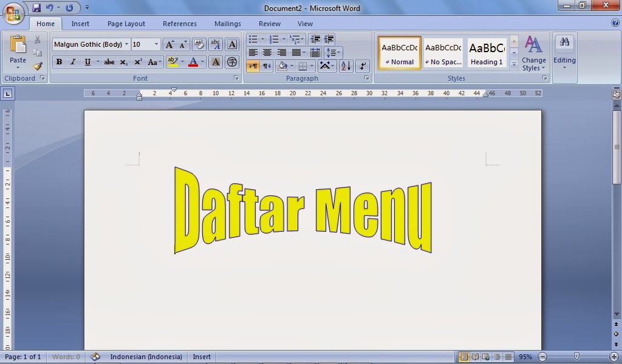Click the Increase Indent icon
Viewport: 622px width, 364px height.
point(329,39)
